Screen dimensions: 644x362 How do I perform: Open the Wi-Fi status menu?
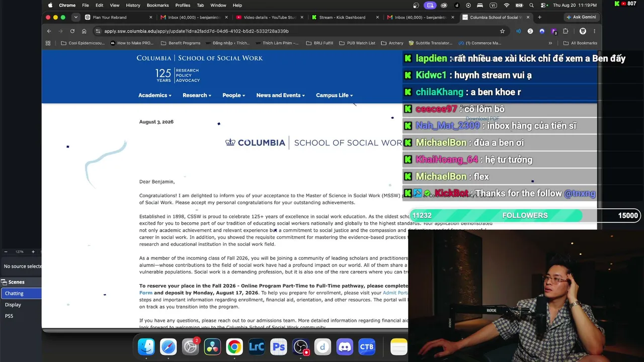507,5
